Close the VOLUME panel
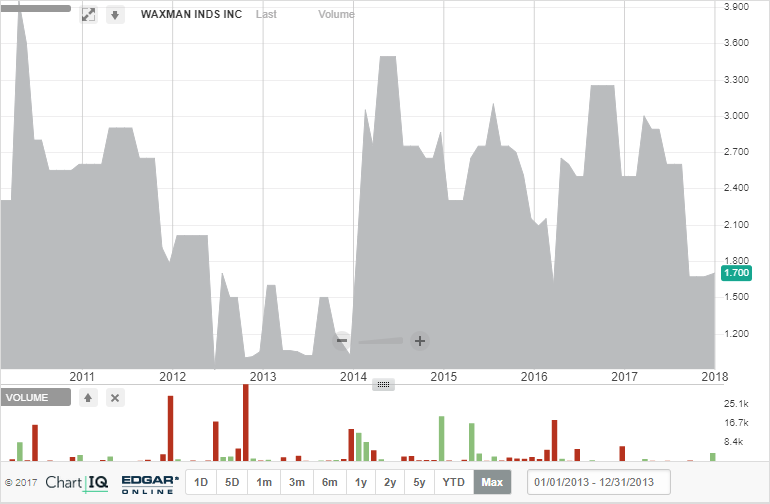This screenshot has height=504, width=770. 115,397
